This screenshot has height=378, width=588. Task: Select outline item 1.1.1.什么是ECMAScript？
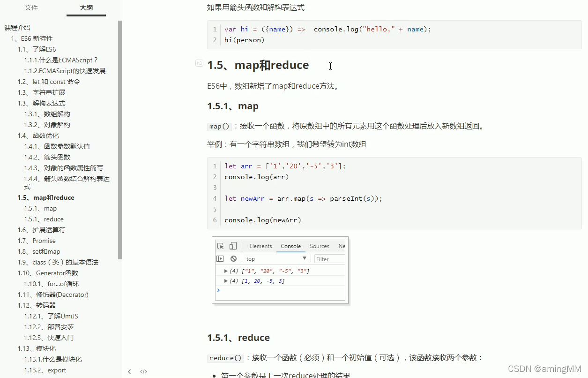coord(61,60)
